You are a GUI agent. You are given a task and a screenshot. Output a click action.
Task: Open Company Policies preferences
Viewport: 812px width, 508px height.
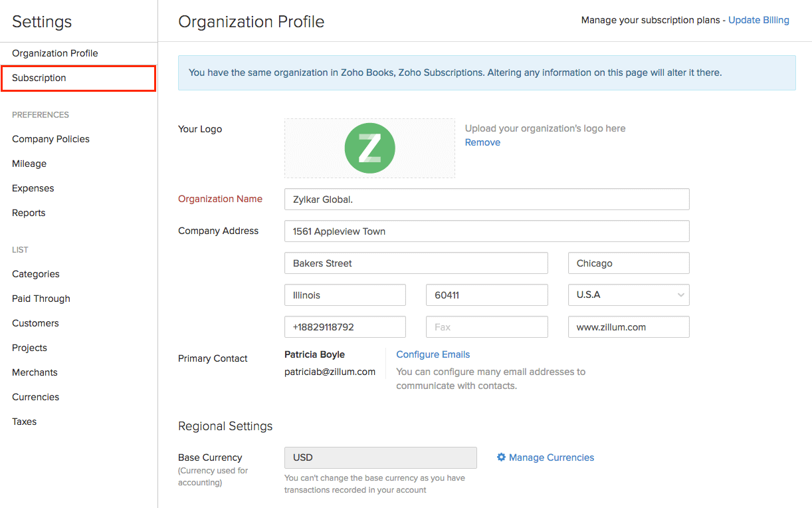tap(51, 139)
